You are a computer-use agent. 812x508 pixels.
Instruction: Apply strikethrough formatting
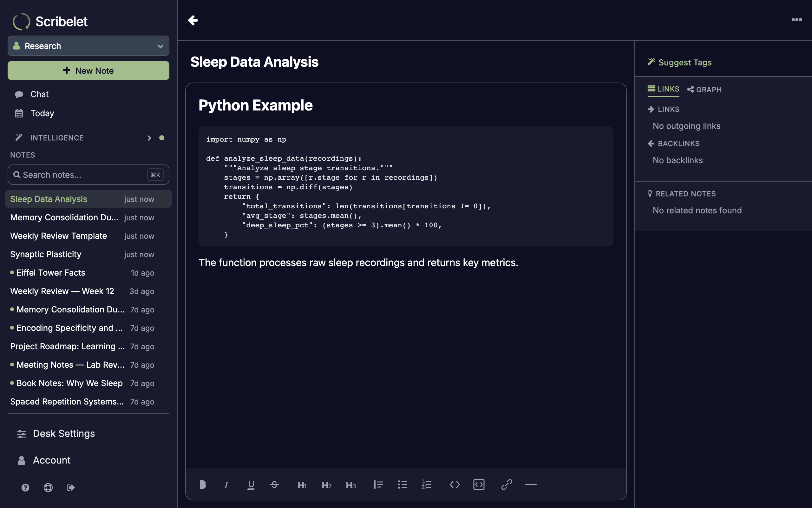tap(274, 485)
